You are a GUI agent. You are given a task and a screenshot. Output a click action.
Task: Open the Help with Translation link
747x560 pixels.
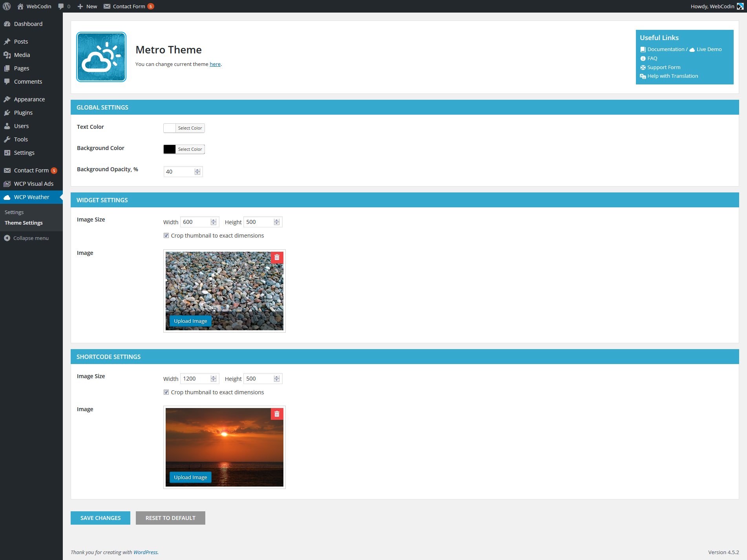(673, 76)
